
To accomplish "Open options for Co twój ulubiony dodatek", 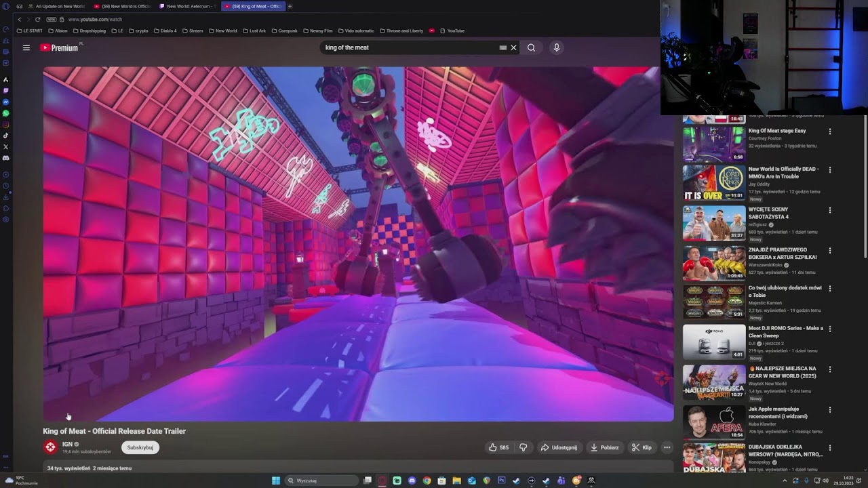I will coord(829,289).
